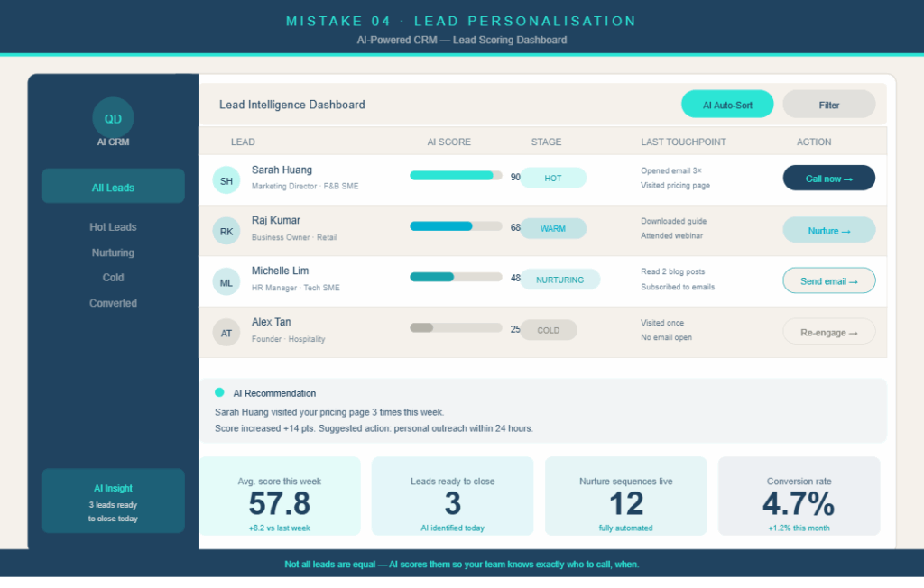Screen dimensions: 924x588
Task: Toggle the HOT stage badge for Sarah Huang
Action: (x=553, y=178)
